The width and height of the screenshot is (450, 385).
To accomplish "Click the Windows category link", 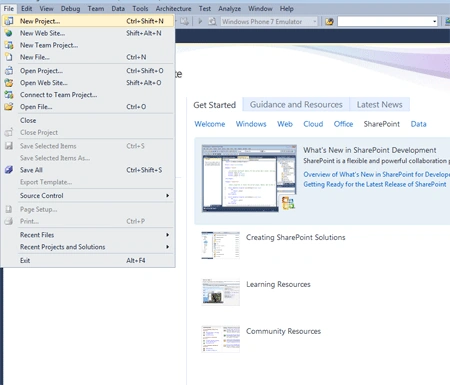I will 251,124.
